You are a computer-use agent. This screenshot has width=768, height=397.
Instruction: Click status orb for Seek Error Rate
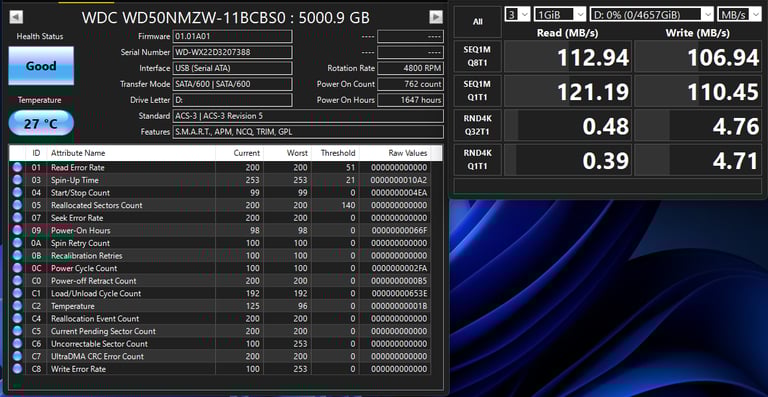tap(18, 218)
